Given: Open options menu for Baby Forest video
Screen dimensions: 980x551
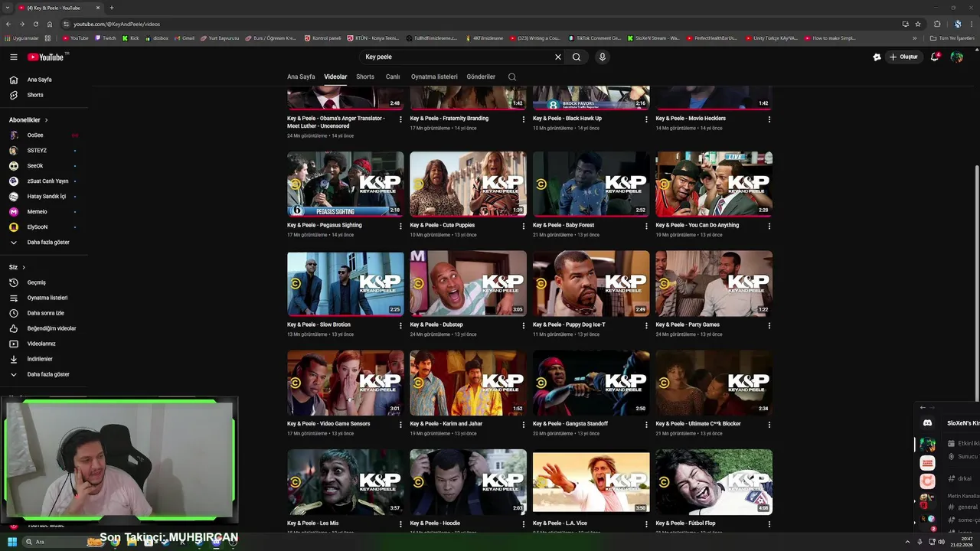Looking at the screenshot, I should click(x=646, y=226).
